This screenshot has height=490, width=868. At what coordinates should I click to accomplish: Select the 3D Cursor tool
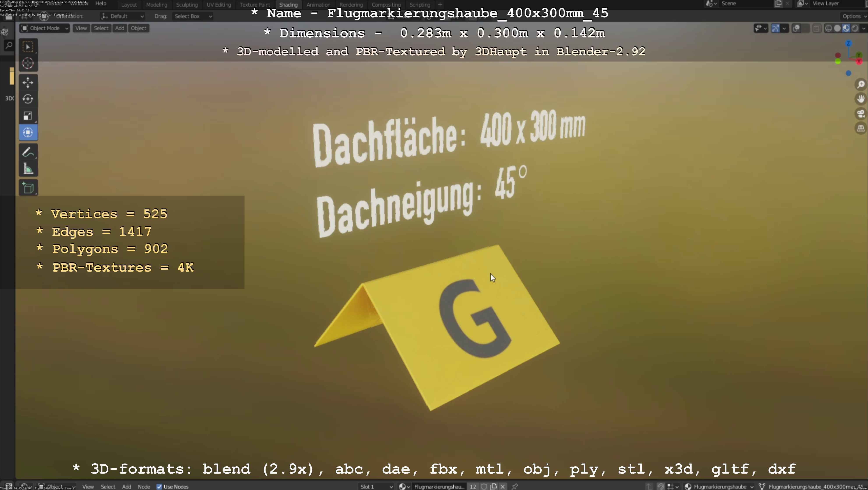click(28, 63)
